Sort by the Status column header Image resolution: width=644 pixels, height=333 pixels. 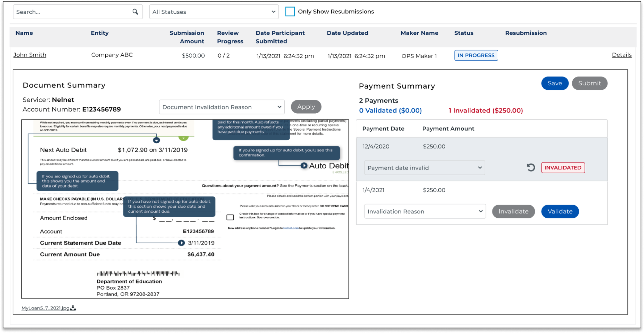(464, 33)
